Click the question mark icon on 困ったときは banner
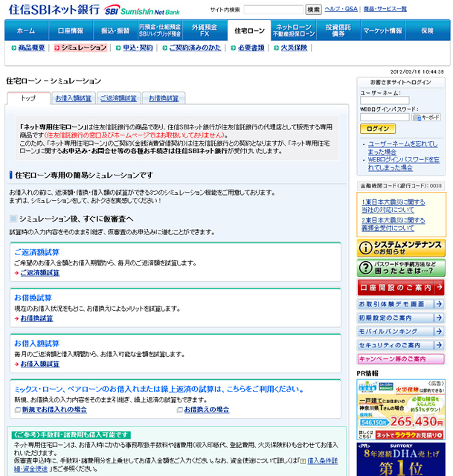The image size is (453, 476). (x=365, y=268)
